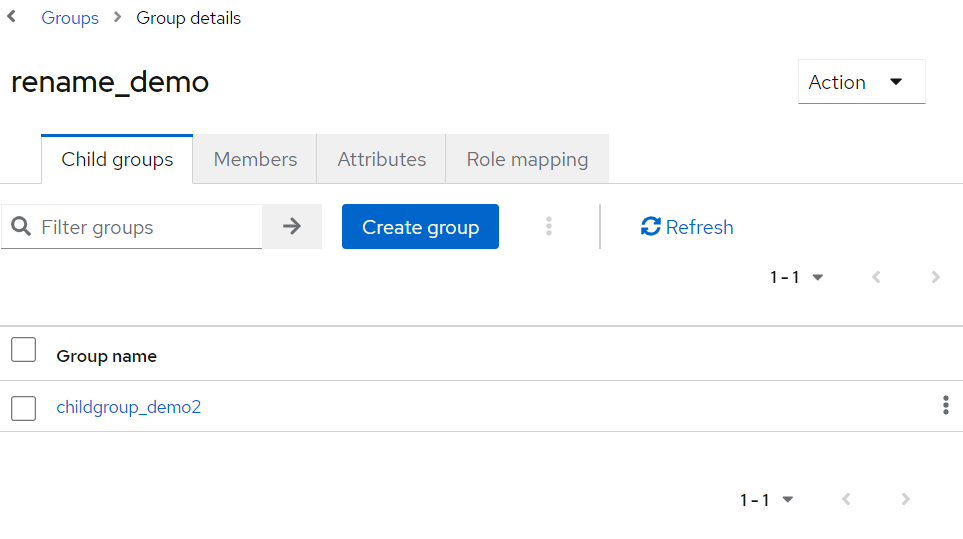
Task: Go to previous page in bottom pagination
Action: tap(846, 499)
